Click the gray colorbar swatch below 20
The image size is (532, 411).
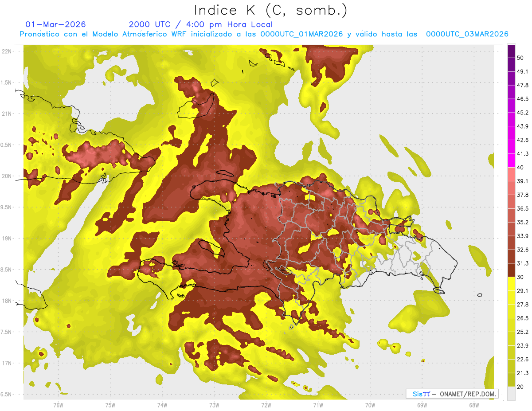pyautogui.click(x=511, y=394)
